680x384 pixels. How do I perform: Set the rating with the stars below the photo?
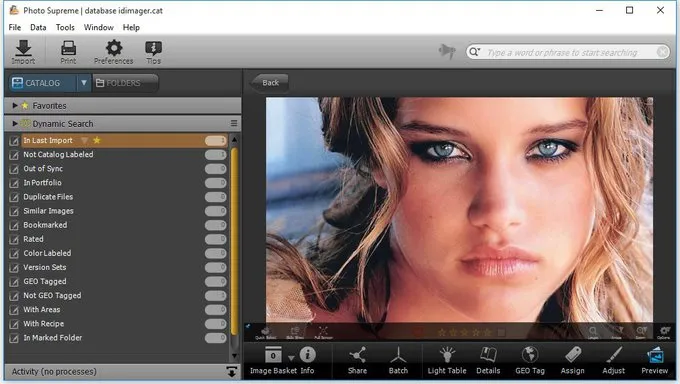click(x=464, y=332)
